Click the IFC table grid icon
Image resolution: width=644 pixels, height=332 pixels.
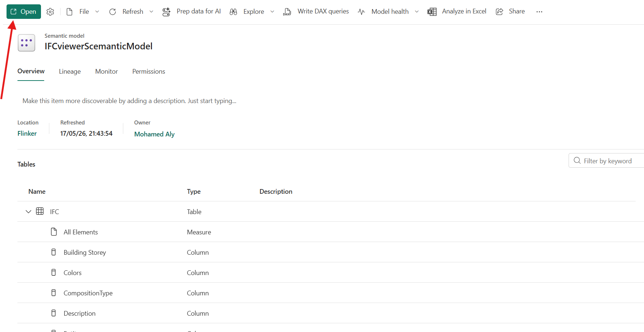(40, 211)
